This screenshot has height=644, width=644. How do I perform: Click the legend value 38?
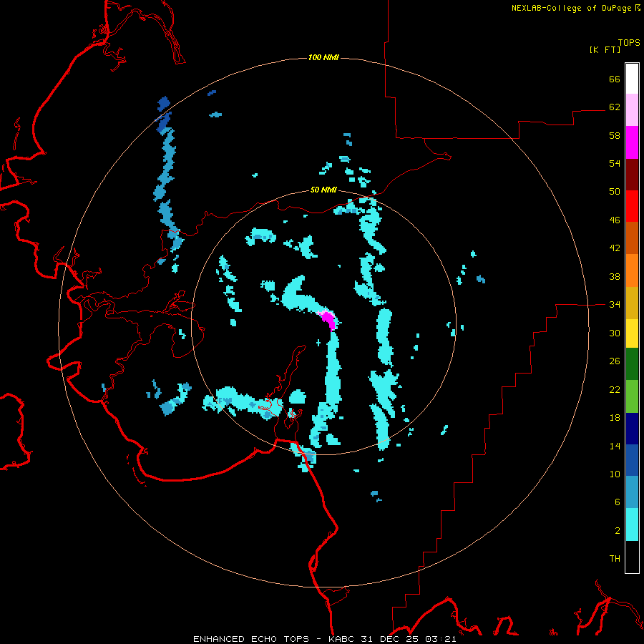tap(615, 276)
